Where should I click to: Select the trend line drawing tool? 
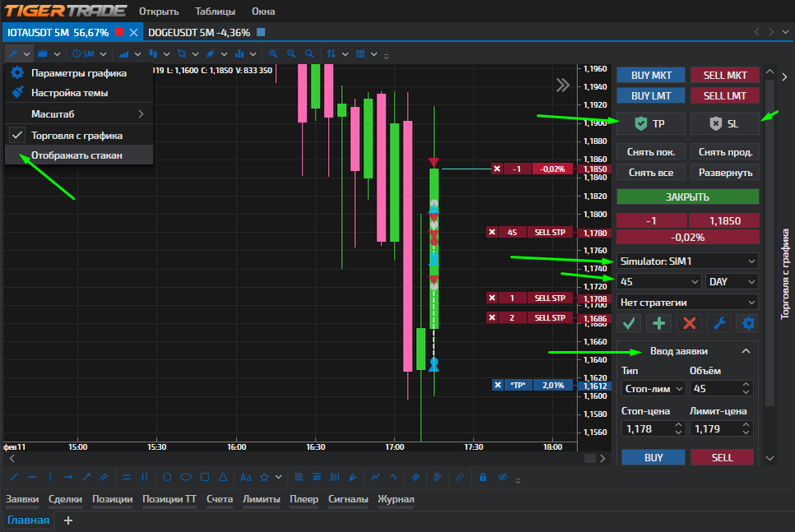pos(14,477)
